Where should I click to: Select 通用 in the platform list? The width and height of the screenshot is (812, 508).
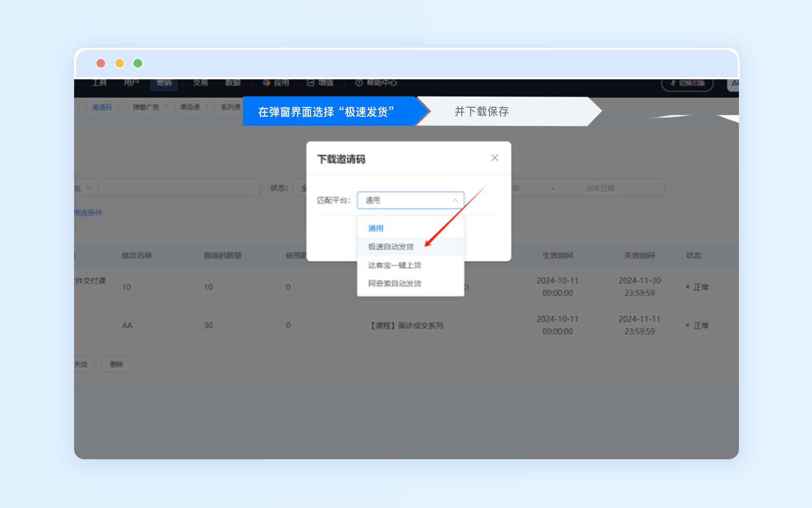376,229
